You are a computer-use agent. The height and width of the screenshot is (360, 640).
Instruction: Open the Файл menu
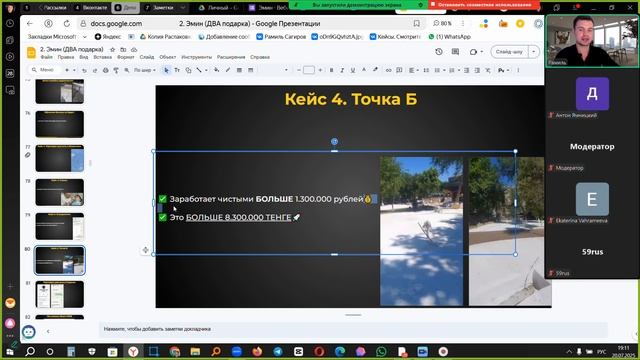click(47, 57)
